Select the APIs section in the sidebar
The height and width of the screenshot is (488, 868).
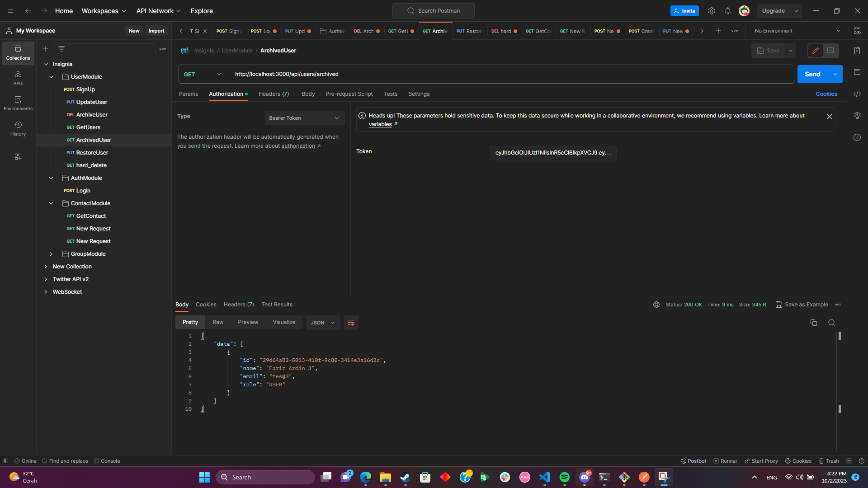18,78
